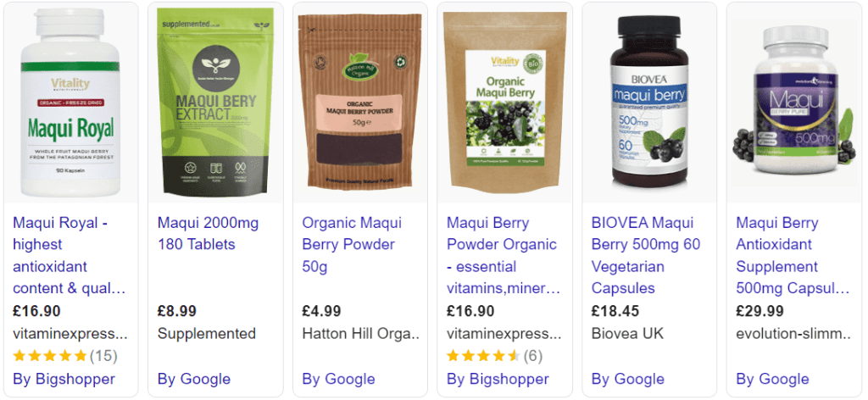Screen dimensions: 868x400
Task: Click the green Maqui Berry Extract pouch image
Action: pos(215,101)
